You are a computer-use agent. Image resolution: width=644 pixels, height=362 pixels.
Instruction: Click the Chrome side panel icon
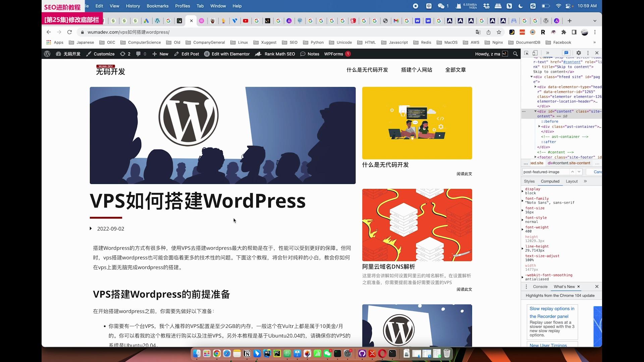574,32
